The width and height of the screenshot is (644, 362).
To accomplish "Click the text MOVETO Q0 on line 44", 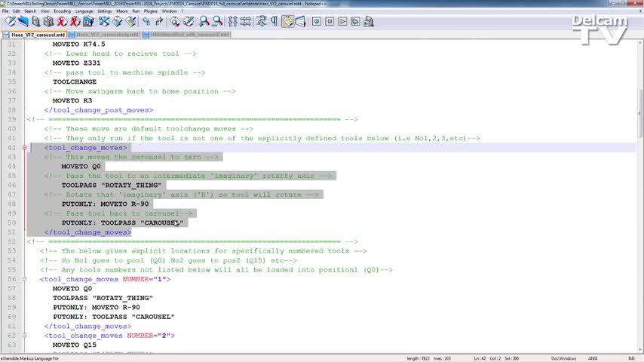I will (81, 167).
